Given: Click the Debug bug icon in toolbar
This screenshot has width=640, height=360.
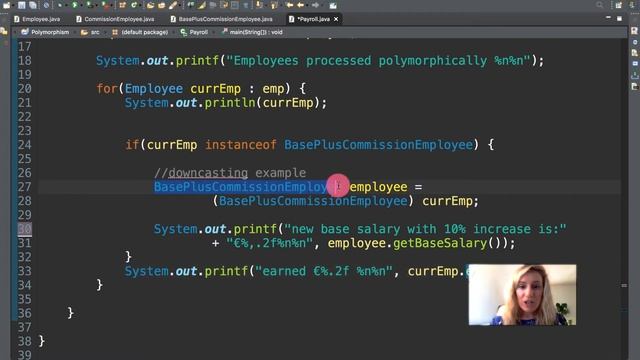Looking at the screenshot, I should [x=60, y=5].
